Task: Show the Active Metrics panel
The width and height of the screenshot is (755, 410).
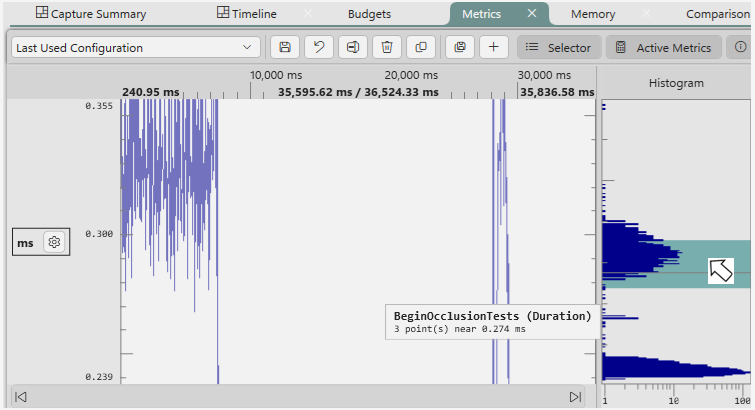Action: tap(664, 47)
